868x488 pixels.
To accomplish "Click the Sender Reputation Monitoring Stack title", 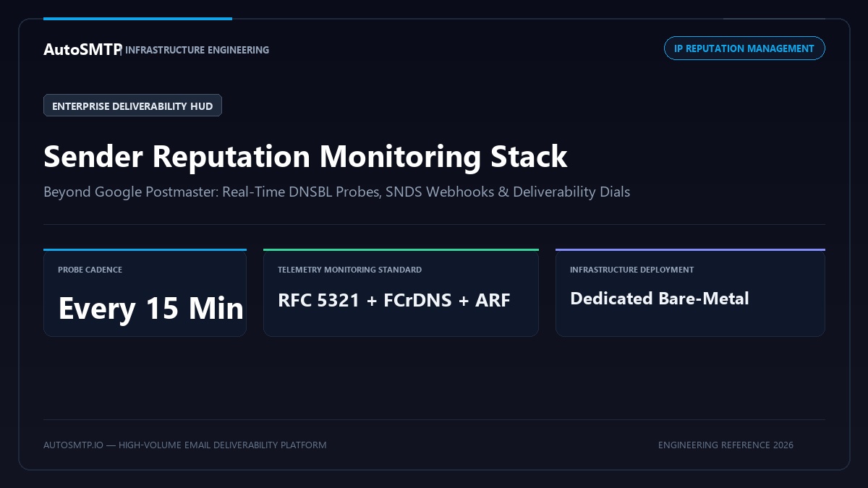I will click(x=305, y=156).
